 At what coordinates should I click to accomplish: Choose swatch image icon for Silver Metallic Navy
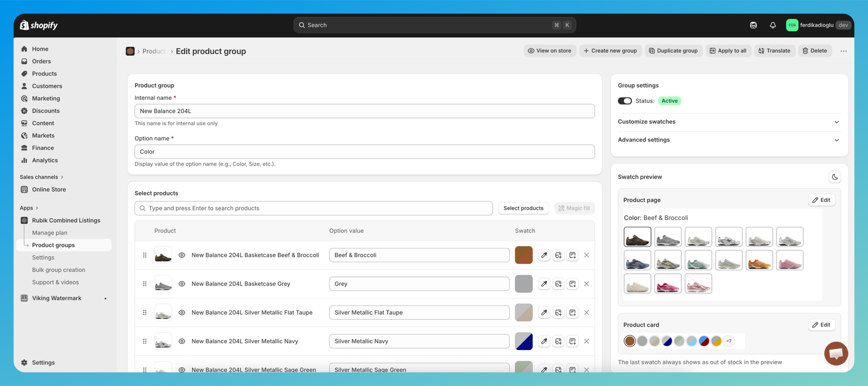558,341
